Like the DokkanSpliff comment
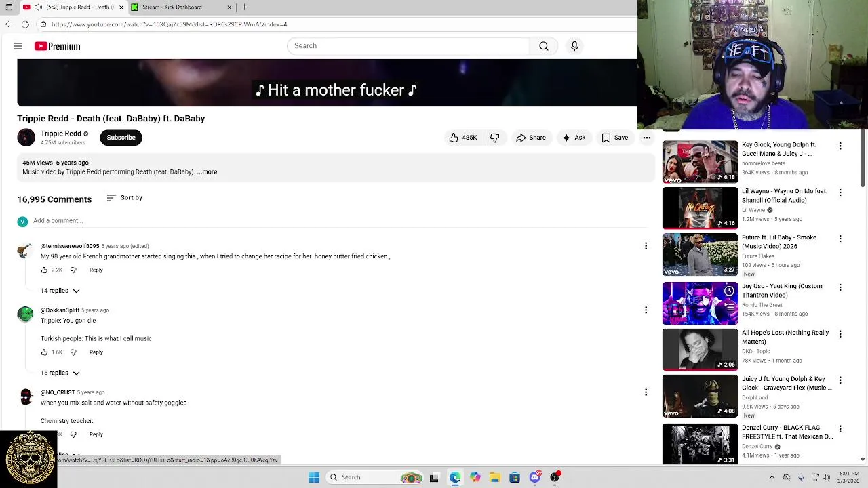The height and width of the screenshot is (488, 868). 44,352
